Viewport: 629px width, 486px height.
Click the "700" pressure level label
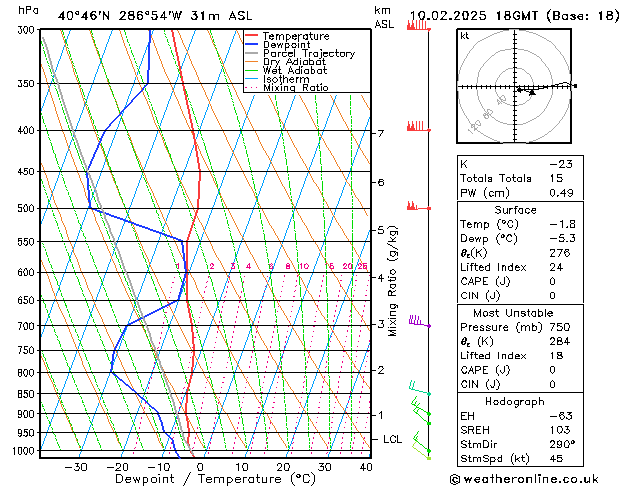(x=28, y=326)
